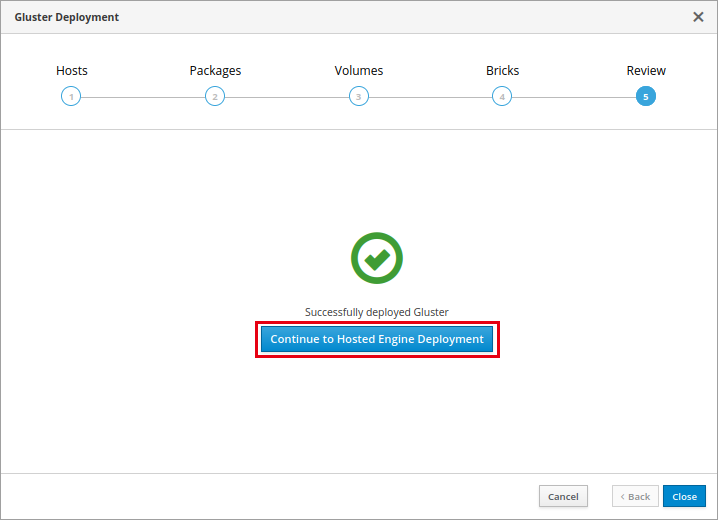The width and height of the screenshot is (718, 520).
Task: Click the Bricks step label
Action: pos(502,70)
